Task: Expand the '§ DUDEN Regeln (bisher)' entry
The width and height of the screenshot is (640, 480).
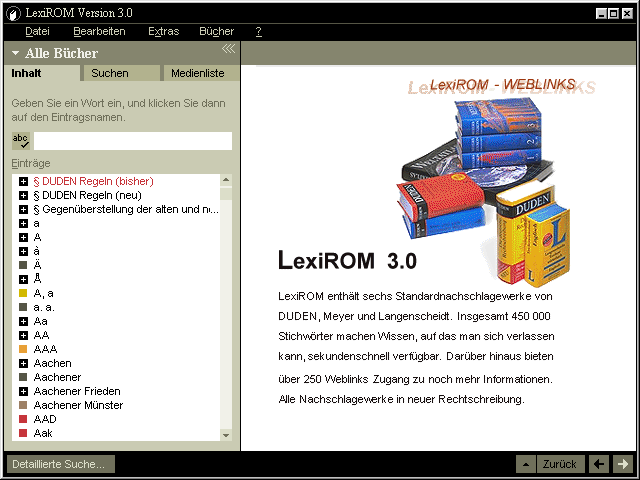Action: pos(24,181)
